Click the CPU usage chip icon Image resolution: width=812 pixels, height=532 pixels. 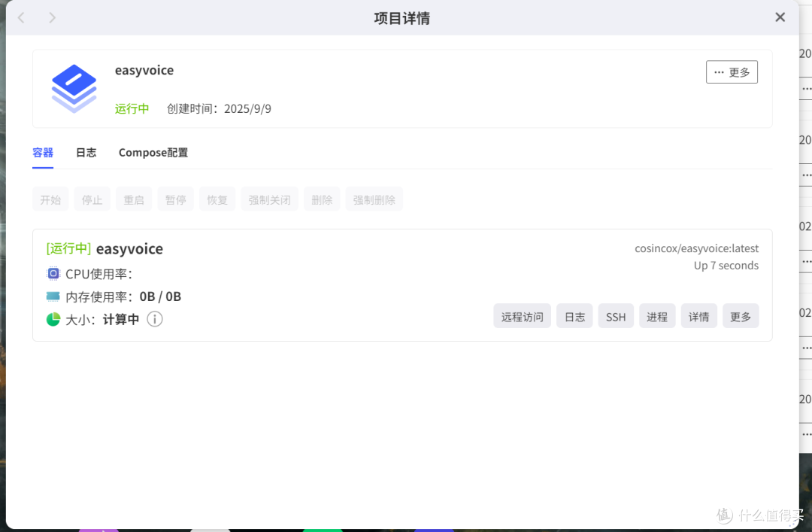[x=53, y=273]
